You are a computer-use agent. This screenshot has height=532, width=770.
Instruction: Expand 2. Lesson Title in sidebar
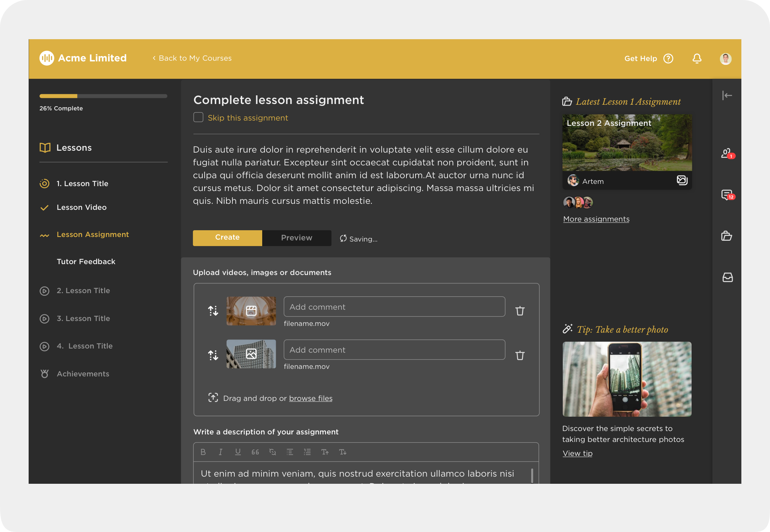pyautogui.click(x=83, y=291)
